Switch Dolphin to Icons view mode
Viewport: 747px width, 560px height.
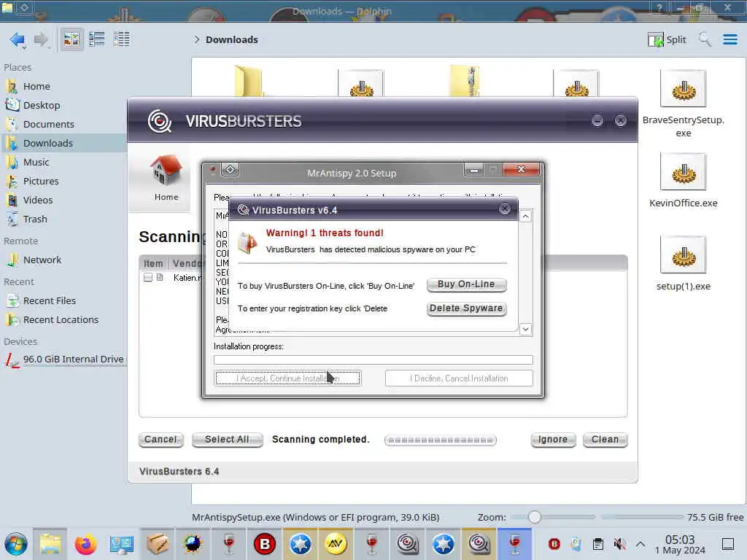(x=71, y=39)
